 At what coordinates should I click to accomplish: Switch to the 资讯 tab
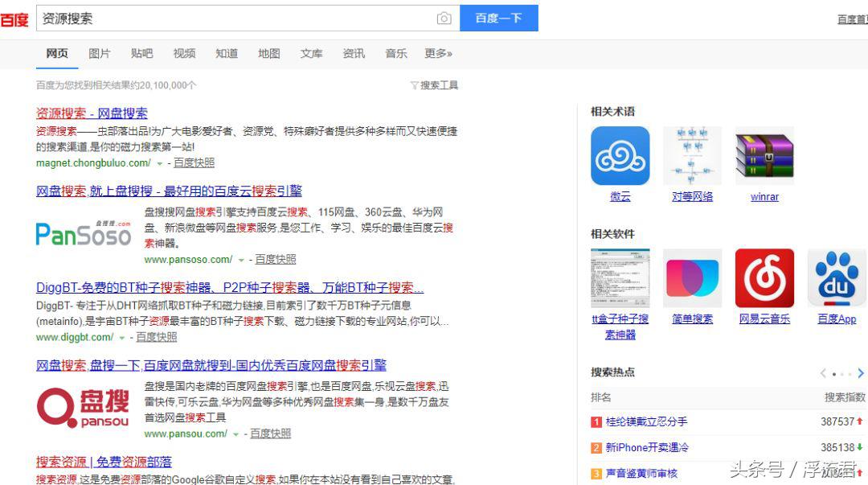click(x=354, y=53)
